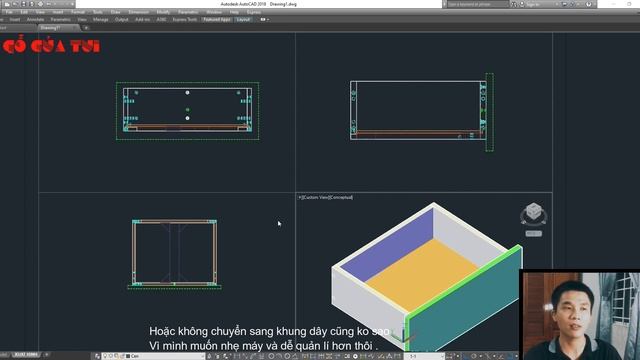Open the Edit menu
The height and width of the screenshot is (360, 640).
pos(24,12)
